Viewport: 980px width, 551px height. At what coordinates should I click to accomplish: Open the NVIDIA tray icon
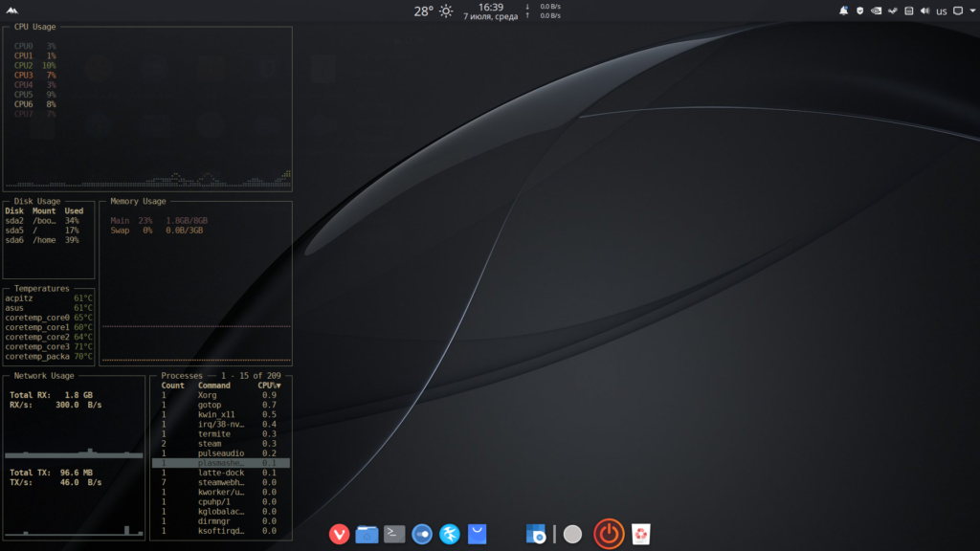[x=877, y=11]
